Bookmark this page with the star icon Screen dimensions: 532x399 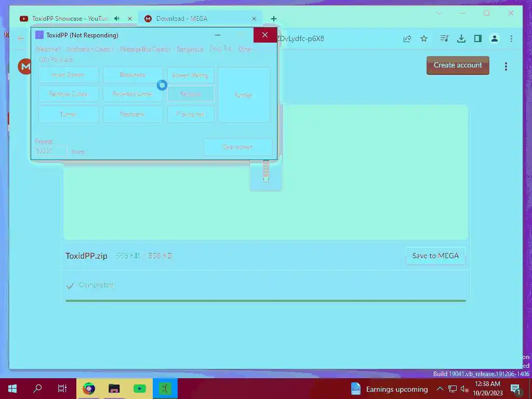424,38
